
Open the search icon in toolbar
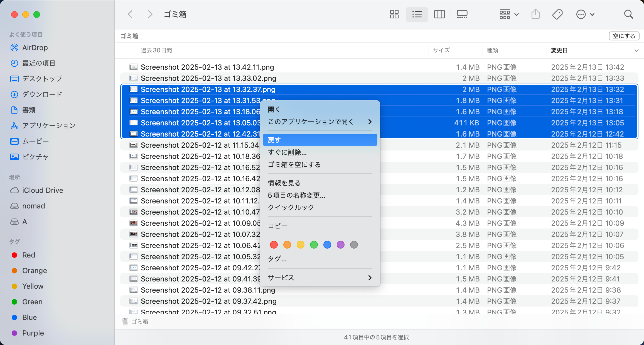click(x=629, y=14)
